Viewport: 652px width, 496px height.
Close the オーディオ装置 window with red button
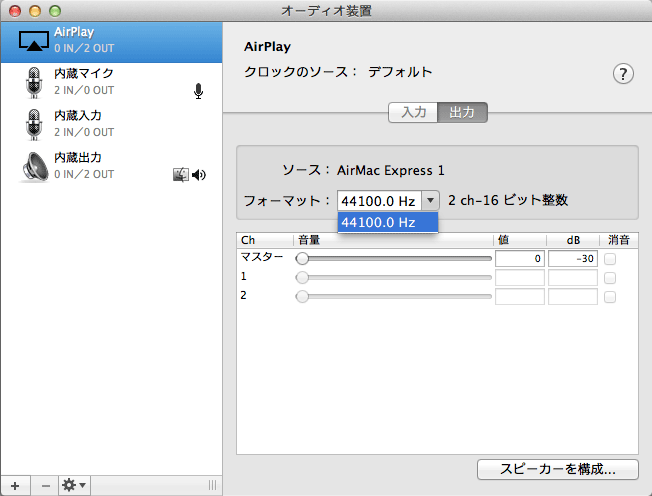point(15,11)
